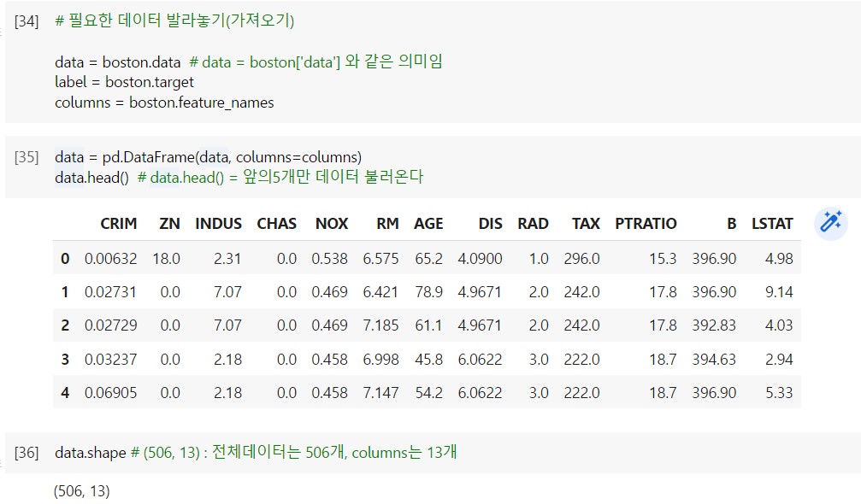Viewport: 861px width, 504px height.
Task: Click RM value 7.147
Action: point(381,393)
